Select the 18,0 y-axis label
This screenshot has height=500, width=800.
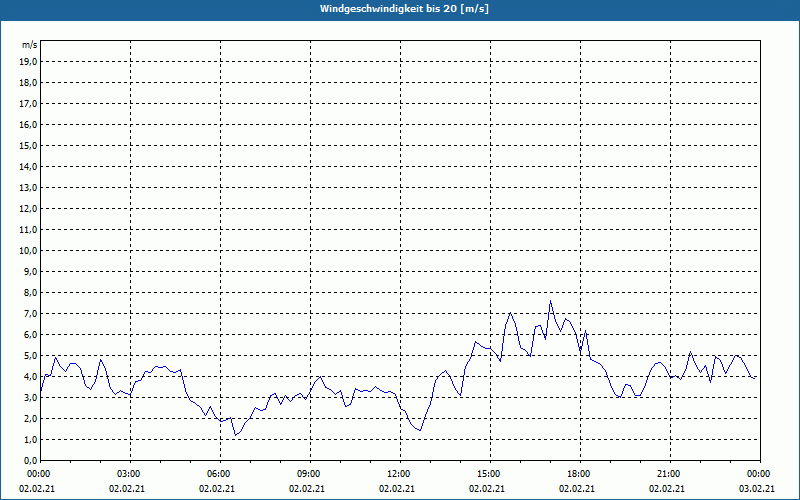(28, 83)
